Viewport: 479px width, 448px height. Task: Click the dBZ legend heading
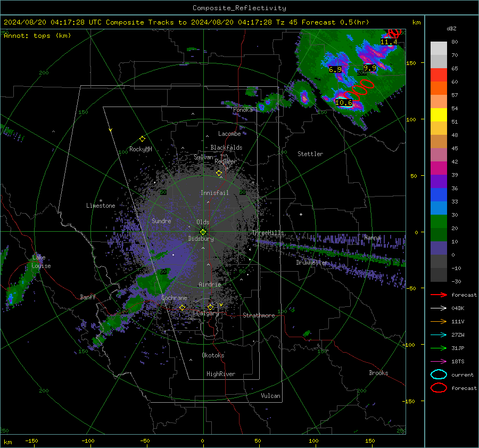[451, 28]
